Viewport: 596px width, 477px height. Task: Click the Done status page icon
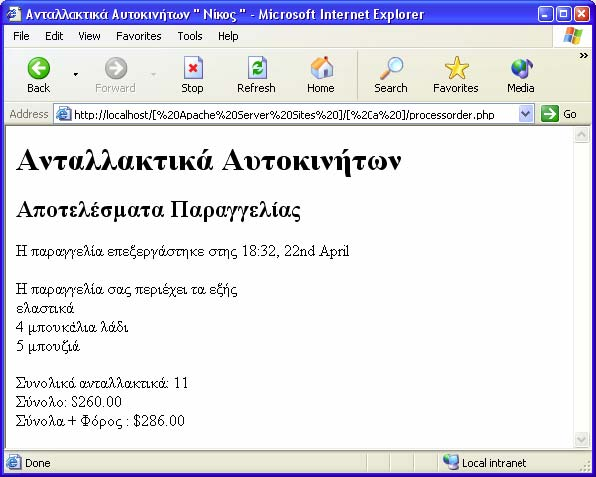click(x=14, y=462)
